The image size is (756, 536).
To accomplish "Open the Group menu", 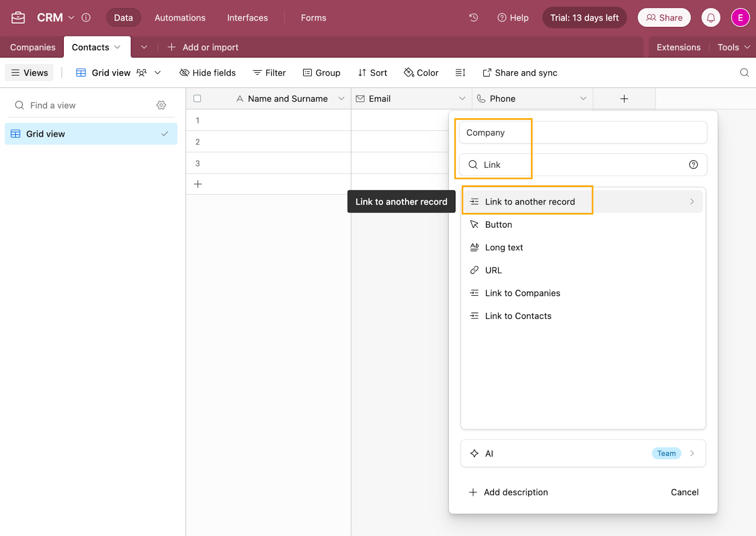I will [x=322, y=73].
